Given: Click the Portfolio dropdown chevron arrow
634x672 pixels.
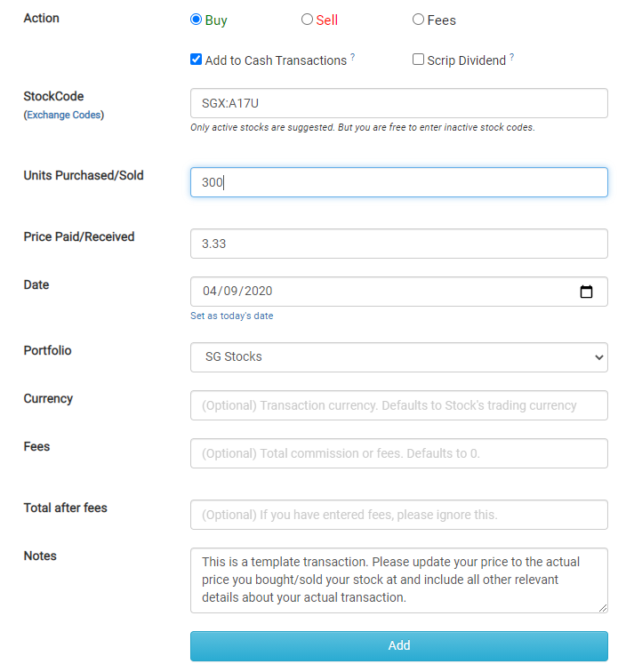Looking at the screenshot, I should coord(598,357).
